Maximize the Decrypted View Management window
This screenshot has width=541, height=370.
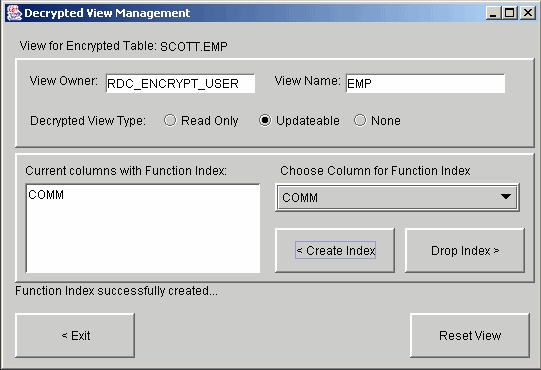(x=510, y=13)
